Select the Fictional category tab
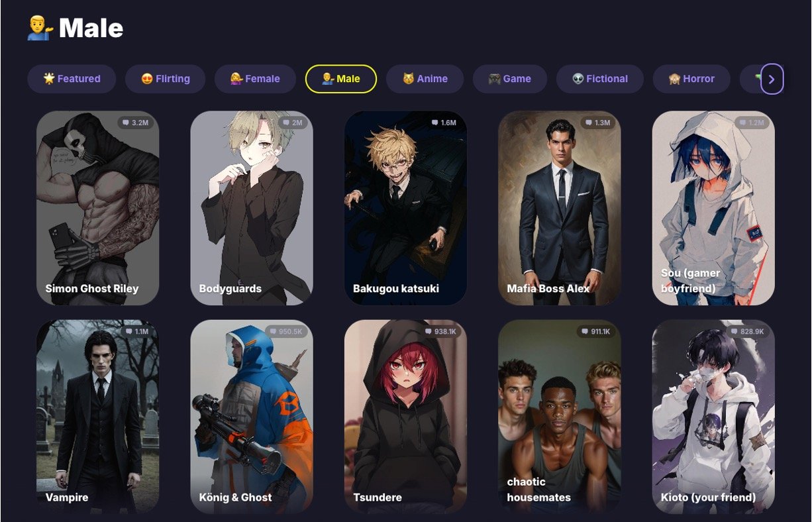 (600, 79)
